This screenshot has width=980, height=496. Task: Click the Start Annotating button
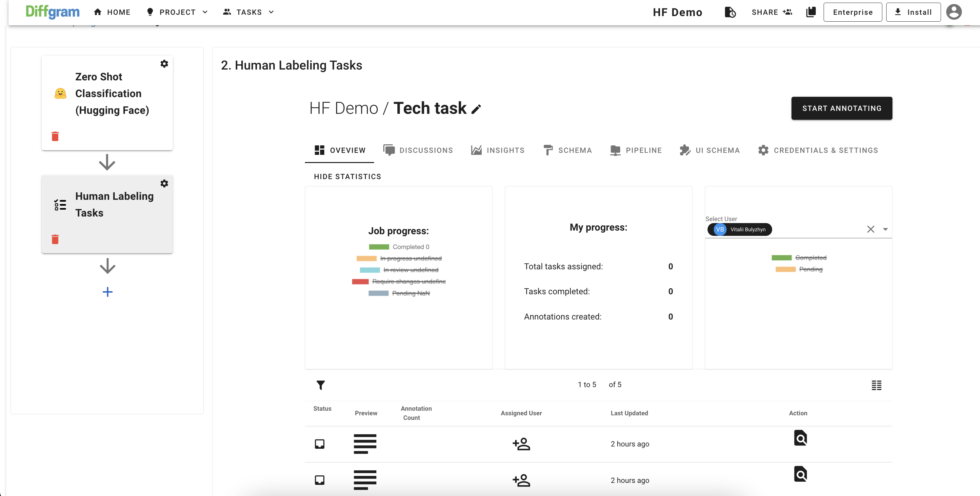click(x=842, y=109)
